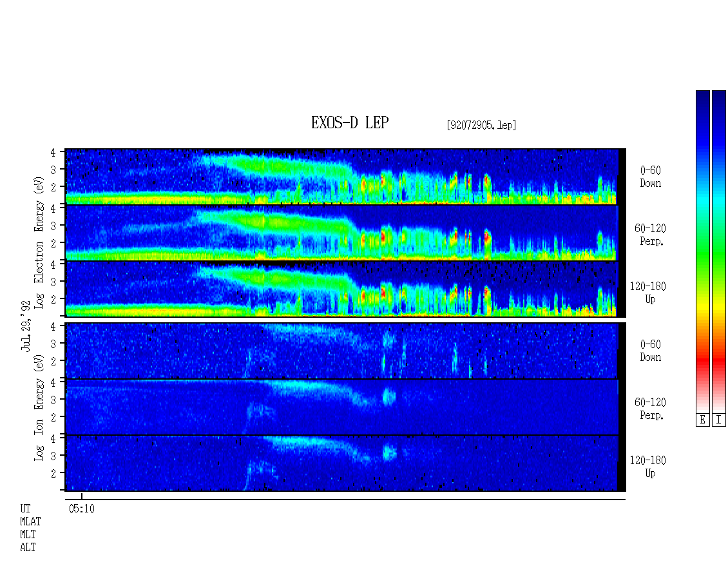Click the 60-120 Perp. label beside ion panel
The height and width of the screenshot is (564, 728).
click(650, 409)
